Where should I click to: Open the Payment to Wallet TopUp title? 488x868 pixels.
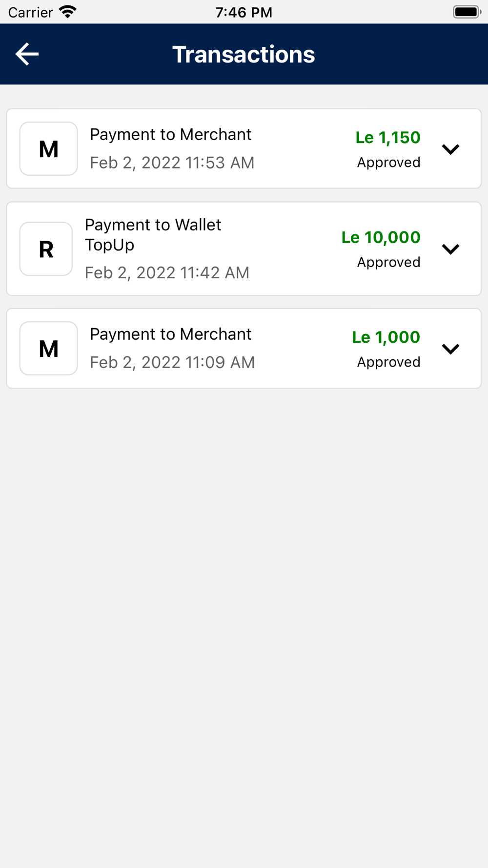tap(153, 235)
